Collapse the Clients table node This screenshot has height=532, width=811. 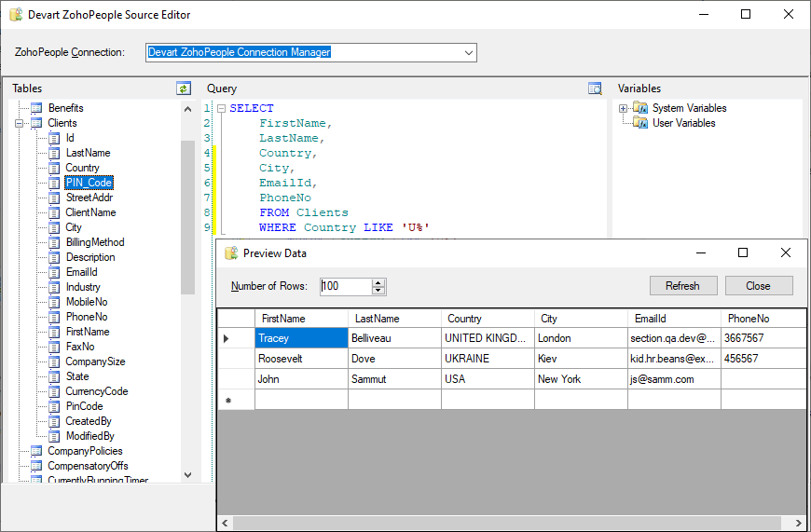[x=20, y=123]
